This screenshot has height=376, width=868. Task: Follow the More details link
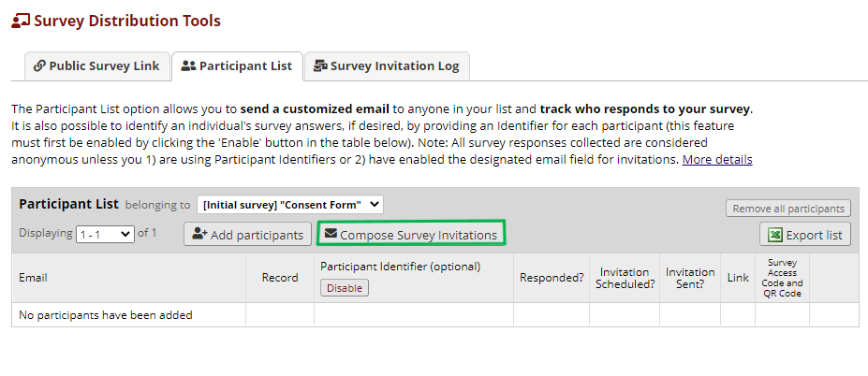(716, 160)
